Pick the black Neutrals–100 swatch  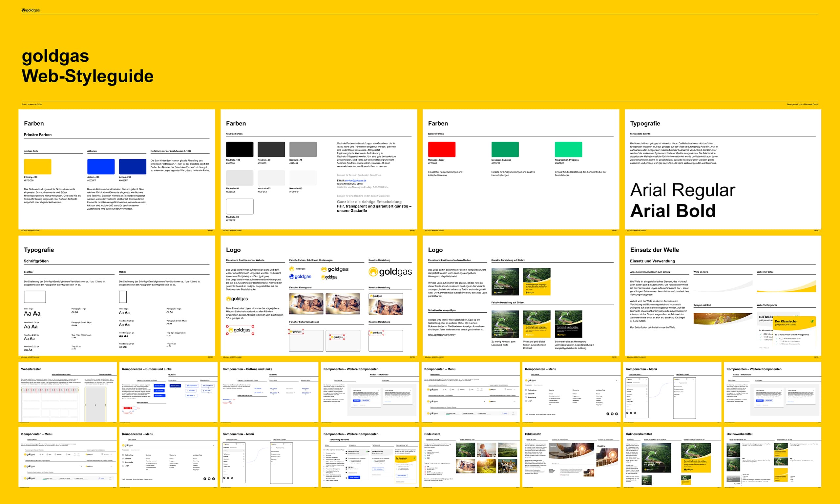(x=240, y=149)
